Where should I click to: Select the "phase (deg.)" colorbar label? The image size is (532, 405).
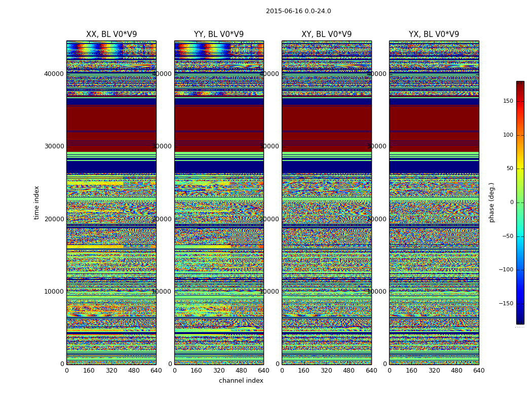[x=491, y=202]
